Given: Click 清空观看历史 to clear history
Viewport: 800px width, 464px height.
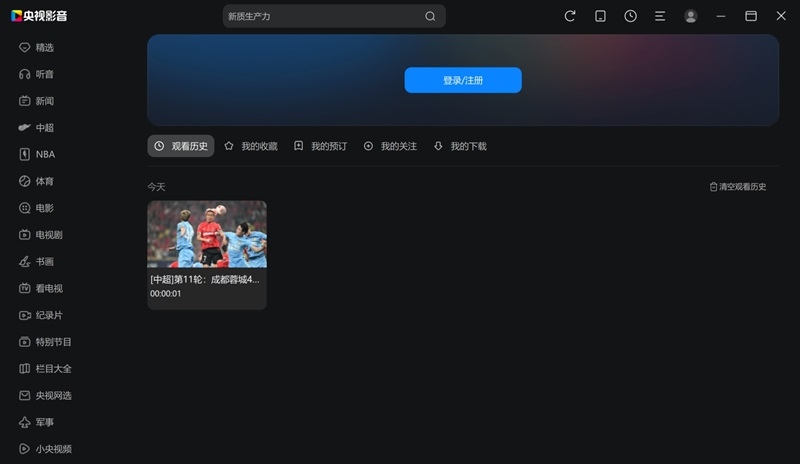Looking at the screenshot, I should (x=737, y=187).
